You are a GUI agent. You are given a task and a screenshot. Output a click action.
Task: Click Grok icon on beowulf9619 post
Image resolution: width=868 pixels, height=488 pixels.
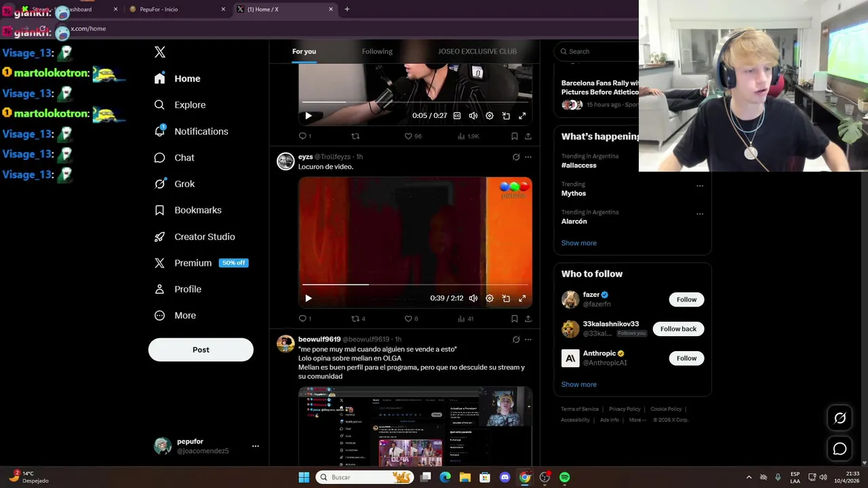coord(516,340)
